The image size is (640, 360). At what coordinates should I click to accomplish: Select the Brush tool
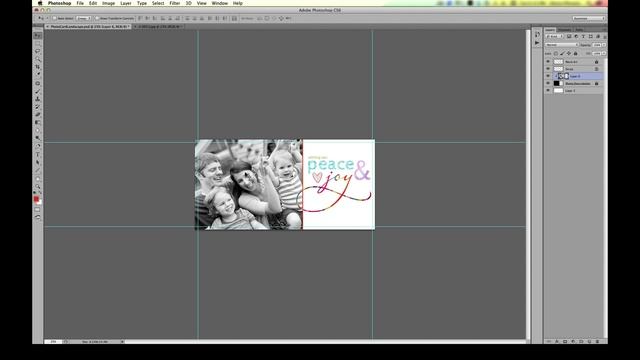[x=38, y=91]
